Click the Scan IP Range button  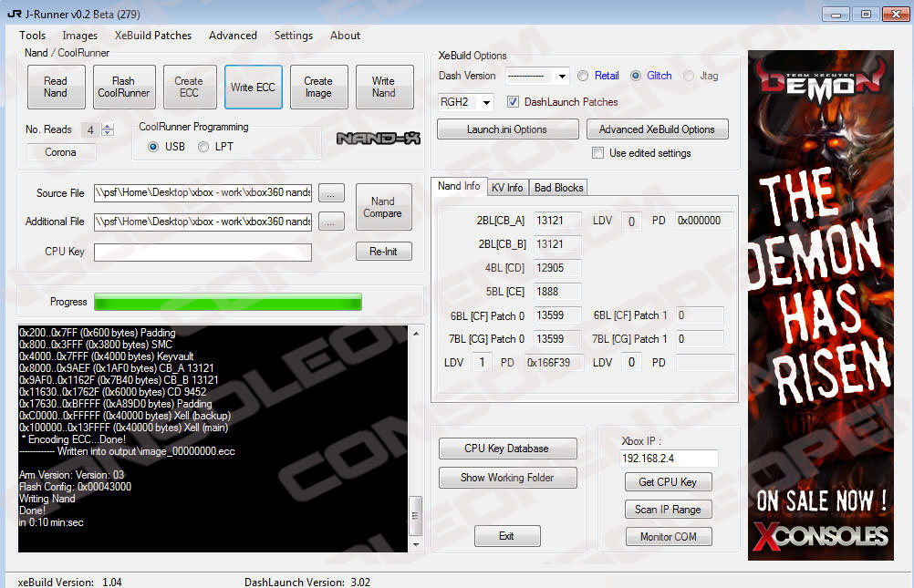(x=668, y=510)
